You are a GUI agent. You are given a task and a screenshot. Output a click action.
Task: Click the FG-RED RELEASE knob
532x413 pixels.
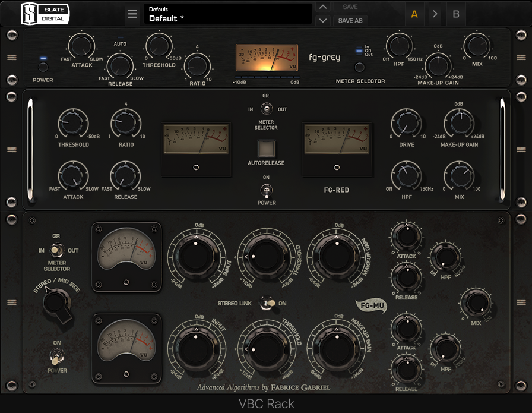click(125, 175)
